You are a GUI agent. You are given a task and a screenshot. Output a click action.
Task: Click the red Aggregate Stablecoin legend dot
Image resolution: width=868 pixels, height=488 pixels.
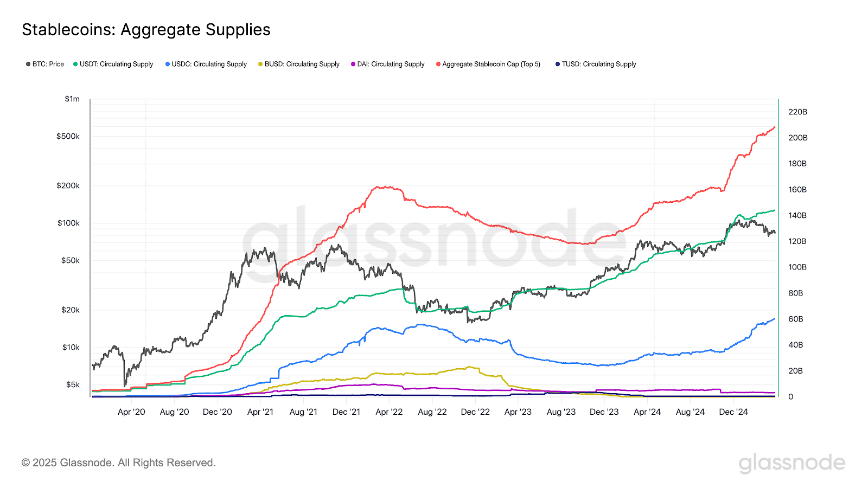[438, 64]
